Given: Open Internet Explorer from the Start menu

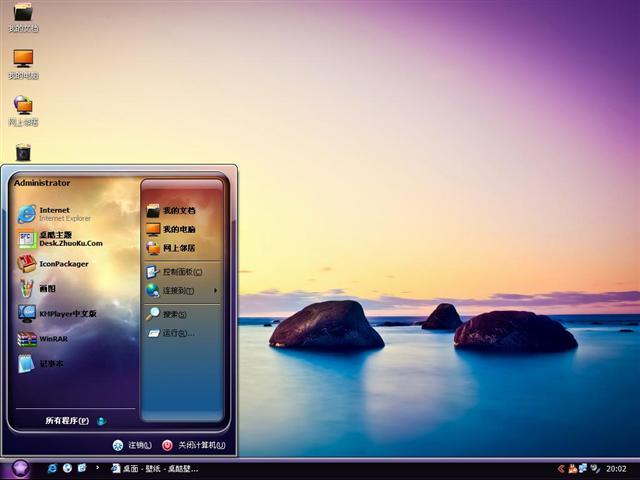Looking at the screenshot, I should point(55,214).
